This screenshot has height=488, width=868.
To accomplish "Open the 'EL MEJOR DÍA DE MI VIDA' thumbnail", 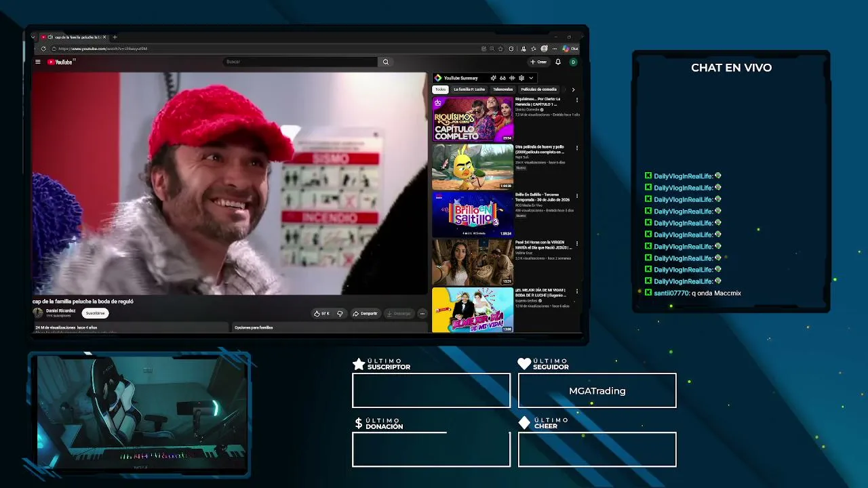I will (x=473, y=310).
